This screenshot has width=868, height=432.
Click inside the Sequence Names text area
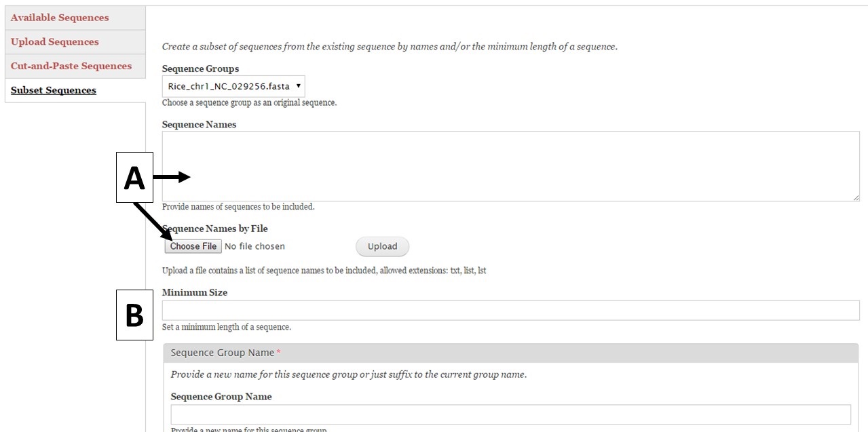tap(510, 166)
